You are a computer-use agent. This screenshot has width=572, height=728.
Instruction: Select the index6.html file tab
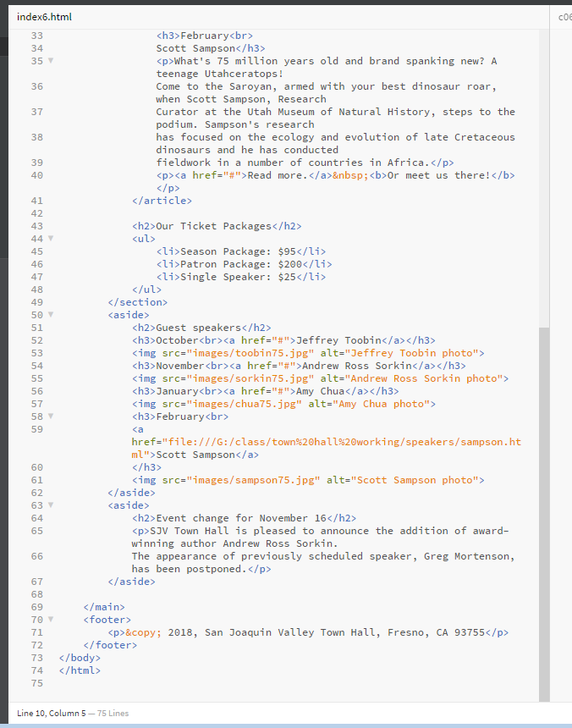pyautogui.click(x=45, y=17)
